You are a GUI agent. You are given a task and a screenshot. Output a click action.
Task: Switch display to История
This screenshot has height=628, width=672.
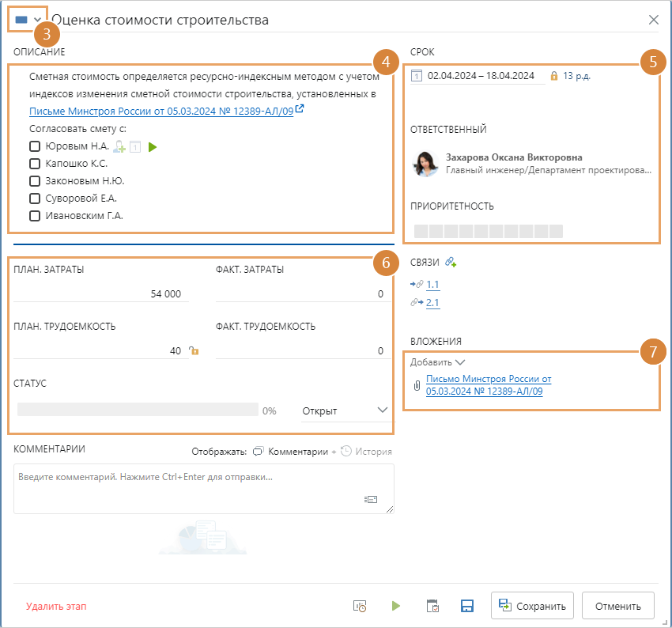(x=366, y=452)
